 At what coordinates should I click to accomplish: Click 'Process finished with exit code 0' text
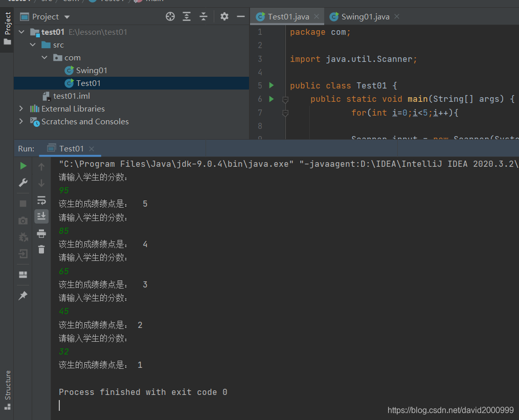(143, 392)
